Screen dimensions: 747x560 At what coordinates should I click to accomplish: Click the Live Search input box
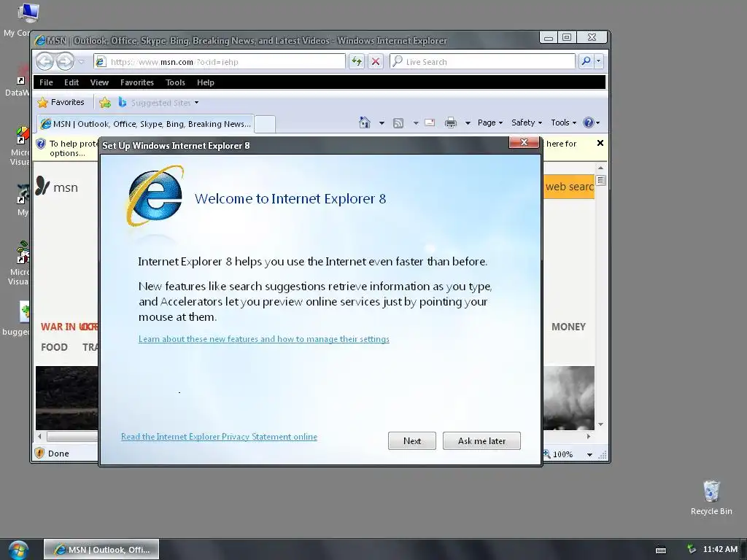pyautogui.click(x=483, y=61)
